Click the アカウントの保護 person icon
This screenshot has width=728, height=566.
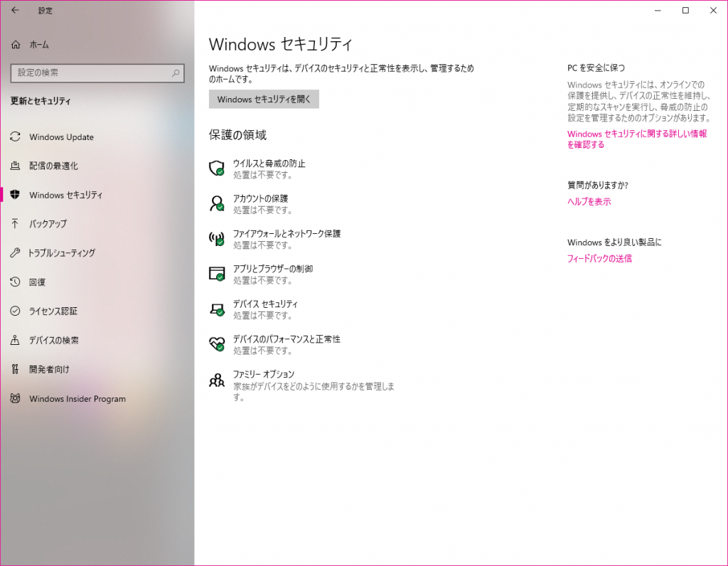click(216, 203)
